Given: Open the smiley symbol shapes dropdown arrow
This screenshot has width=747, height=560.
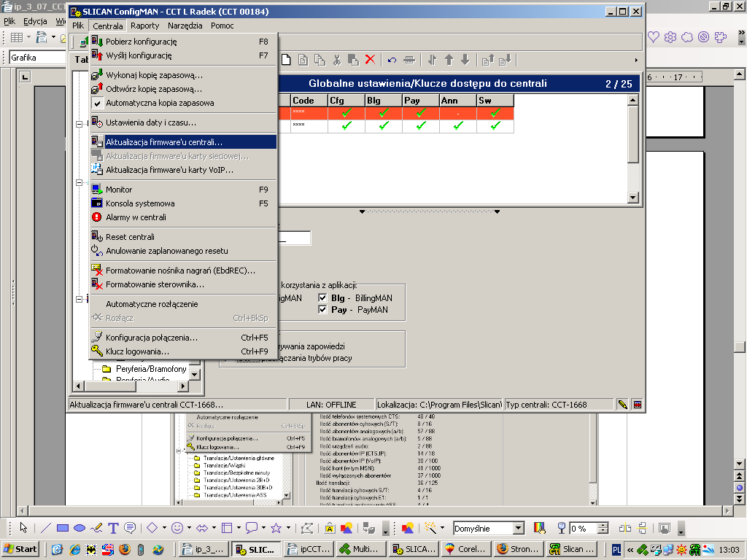Looking at the screenshot, I should click(x=189, y=528).
